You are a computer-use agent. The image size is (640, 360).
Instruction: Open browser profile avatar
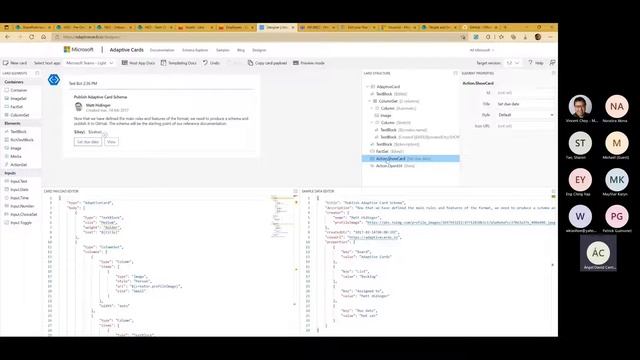tap(538, 37)
